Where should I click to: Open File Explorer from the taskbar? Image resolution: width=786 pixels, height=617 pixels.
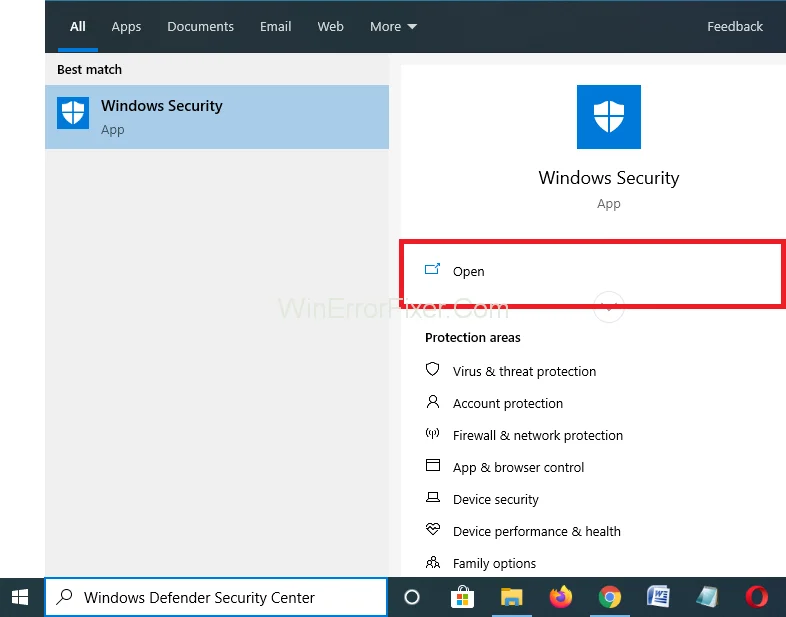tap(511, 597)
